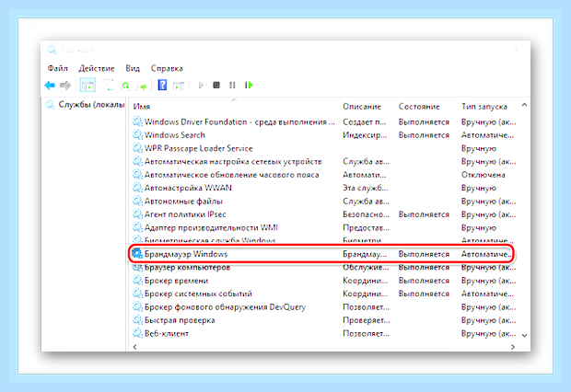Screen dimensions: 571x392
Task: Select Брокер системных событий service name
Action: pyautogui.click(x=198, y=294)
